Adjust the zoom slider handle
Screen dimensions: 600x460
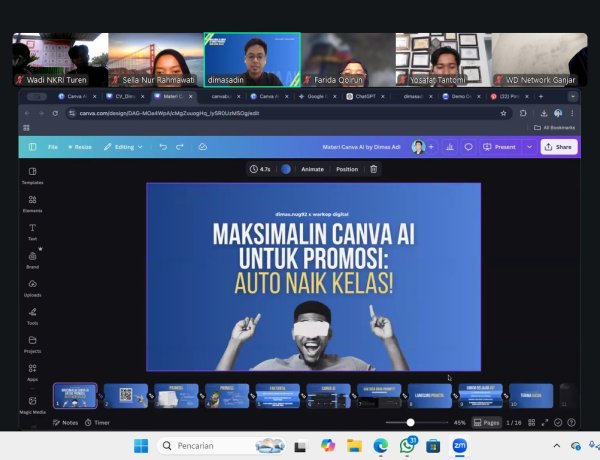(411, 422)
